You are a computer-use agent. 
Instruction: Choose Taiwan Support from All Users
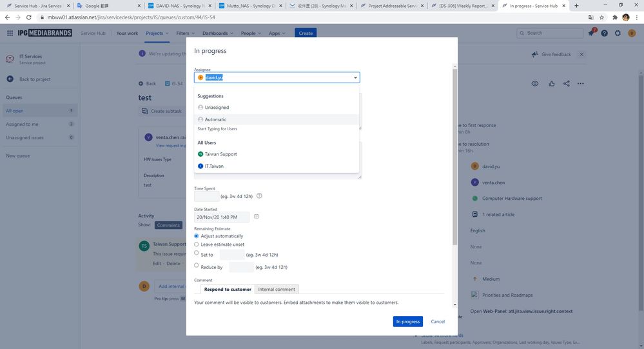click(277, 154)
